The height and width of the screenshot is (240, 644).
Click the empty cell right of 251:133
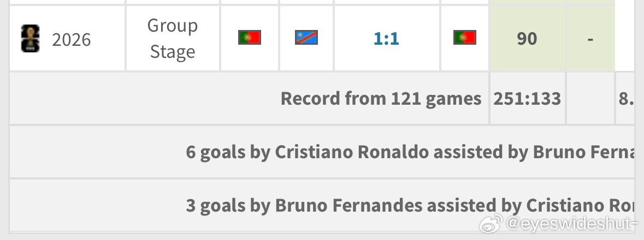pyautogui.click(x=590, y=99)
